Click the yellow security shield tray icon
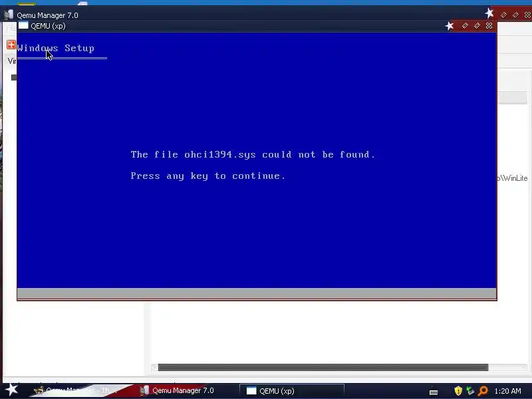 458,391
